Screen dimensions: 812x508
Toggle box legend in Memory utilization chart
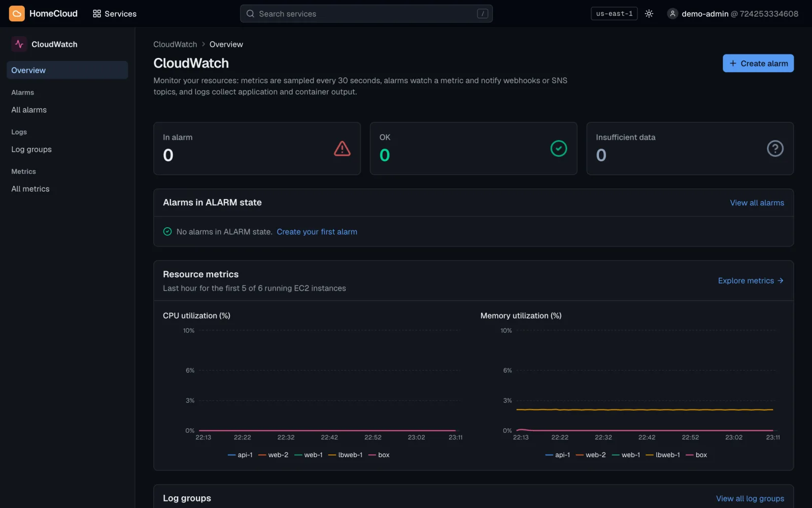(696, 455)
